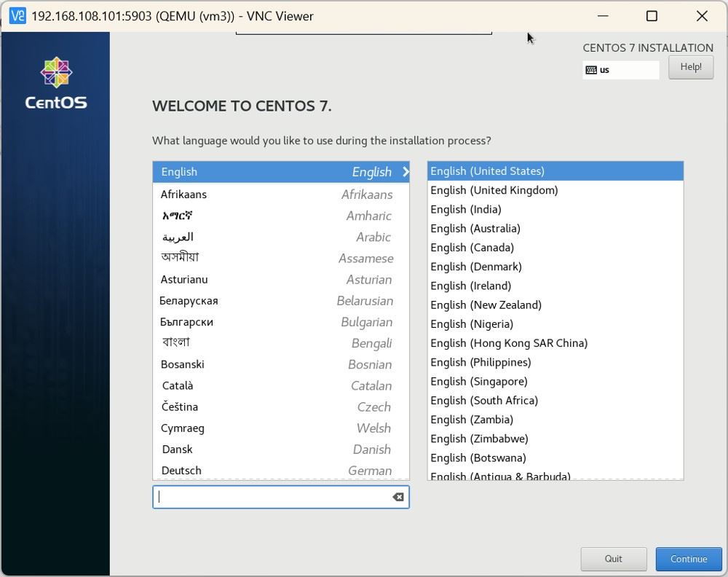Image resolution: width=728 pixels, height=577 pixels.
Task: Click the keyboard layout icon next to us
Action: click(x=591, y=70)
